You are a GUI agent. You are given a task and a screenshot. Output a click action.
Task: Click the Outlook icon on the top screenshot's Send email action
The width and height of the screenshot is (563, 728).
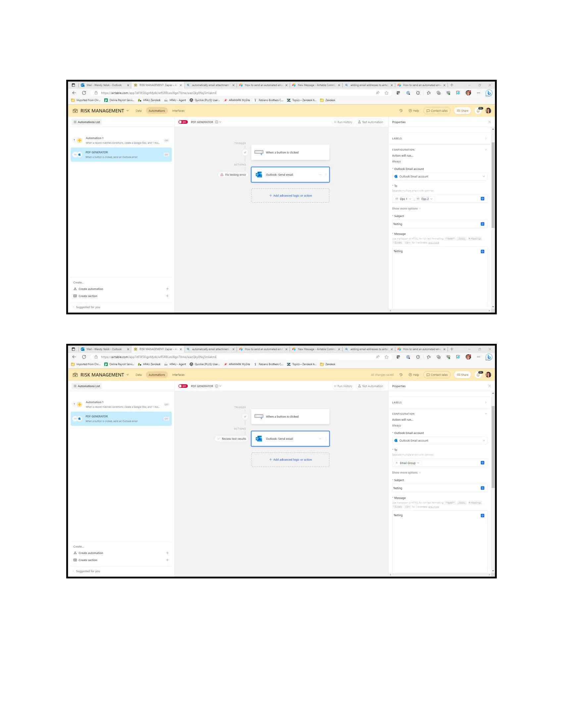(x=259, y=175)
